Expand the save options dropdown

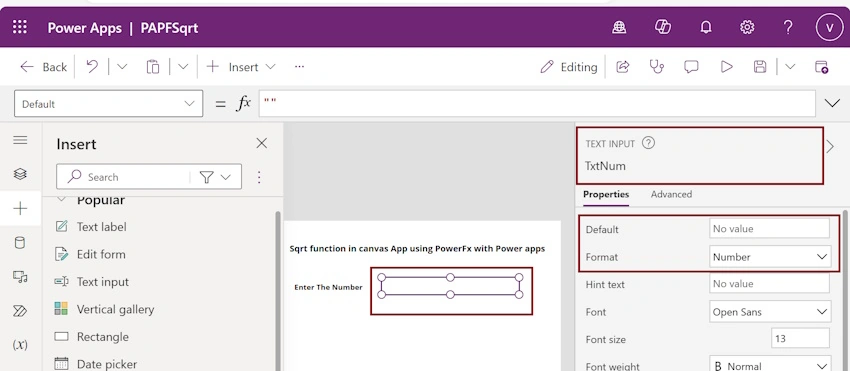tap(790, 67)
